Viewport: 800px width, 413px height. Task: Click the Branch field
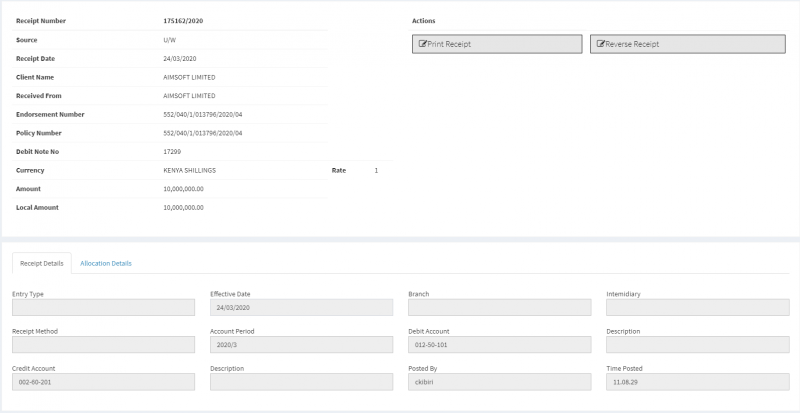499,307
